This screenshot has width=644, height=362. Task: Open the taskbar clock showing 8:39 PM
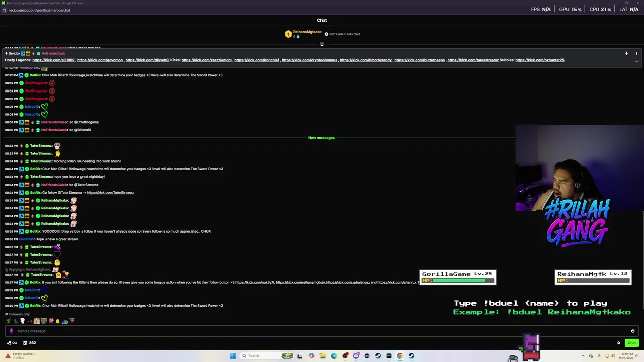(626, 356)
